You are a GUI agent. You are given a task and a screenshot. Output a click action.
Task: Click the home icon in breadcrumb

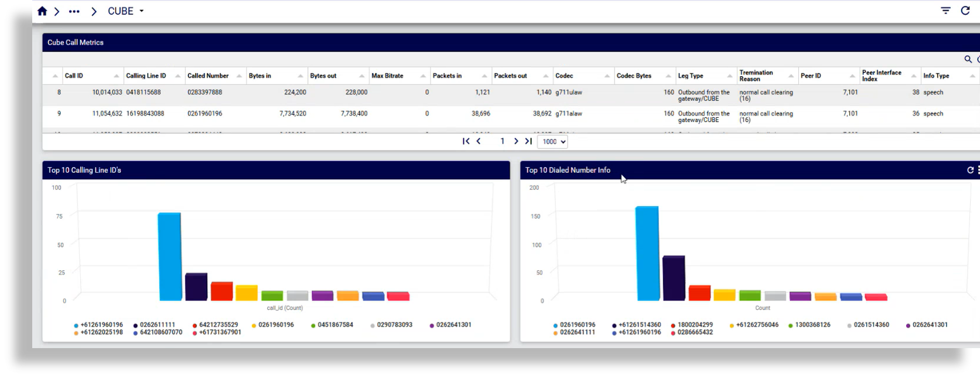42,11
